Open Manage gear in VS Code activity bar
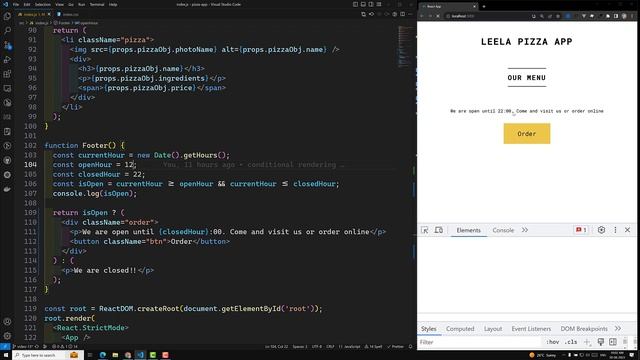The width and height of the screenshot is (640, 360). tap(7, 336)
